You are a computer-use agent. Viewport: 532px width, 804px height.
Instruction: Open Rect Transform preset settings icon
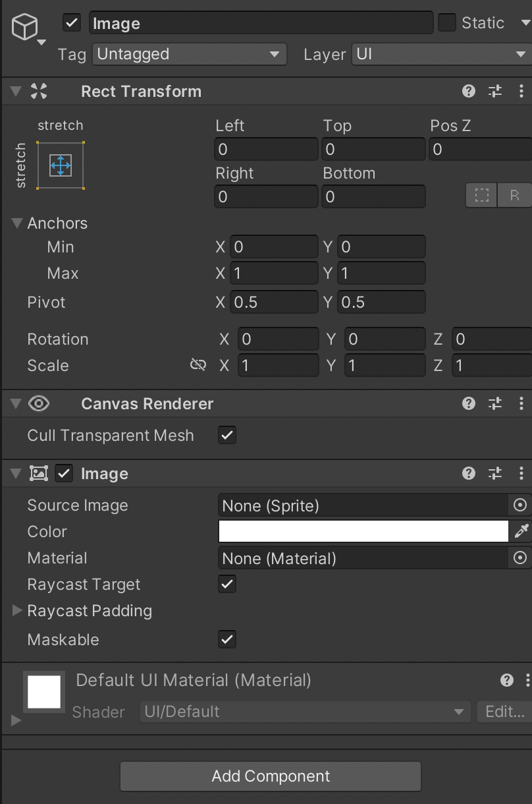click(x=495, y=92)
